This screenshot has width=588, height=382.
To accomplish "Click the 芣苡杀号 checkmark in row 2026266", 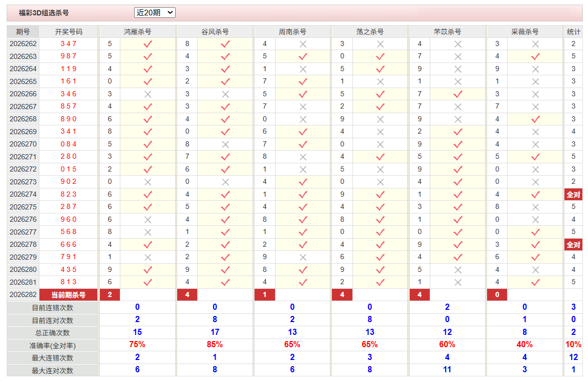I will click(x=458, y=94).
